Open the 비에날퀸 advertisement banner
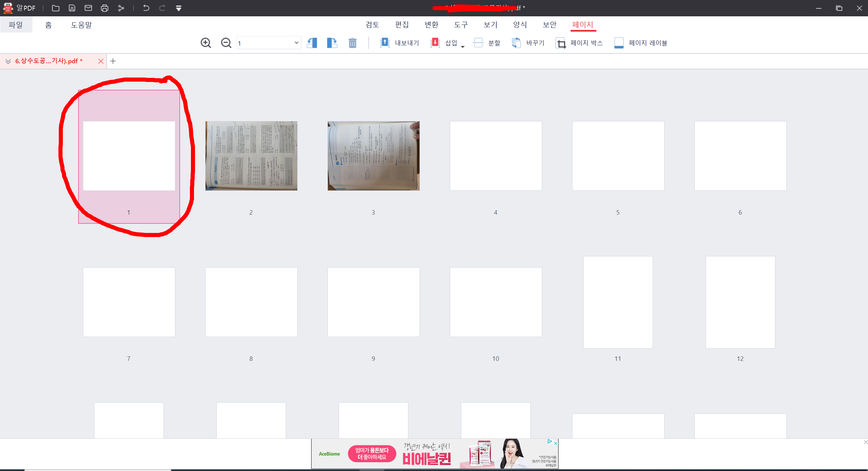This screenshot has height=471, width=868. (435, 454)
